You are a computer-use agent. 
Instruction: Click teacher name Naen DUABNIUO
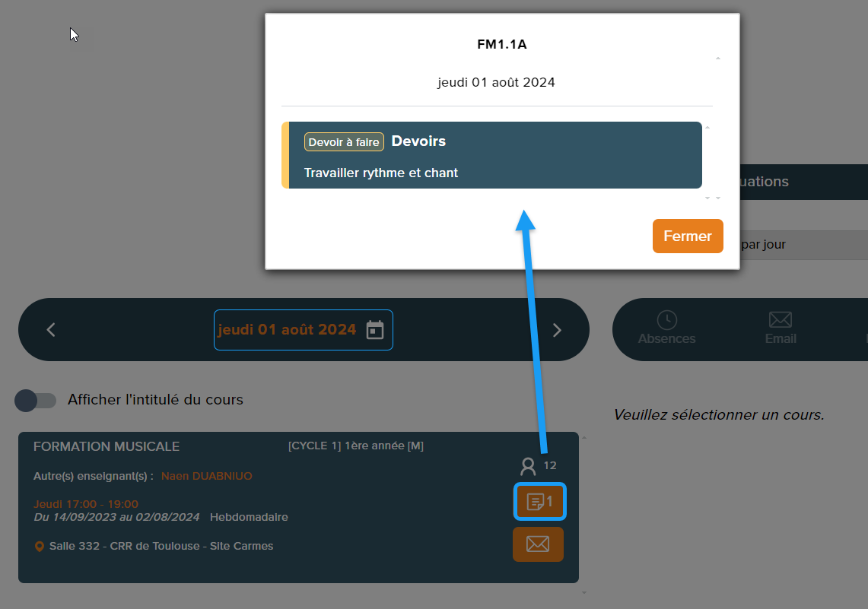206,476
